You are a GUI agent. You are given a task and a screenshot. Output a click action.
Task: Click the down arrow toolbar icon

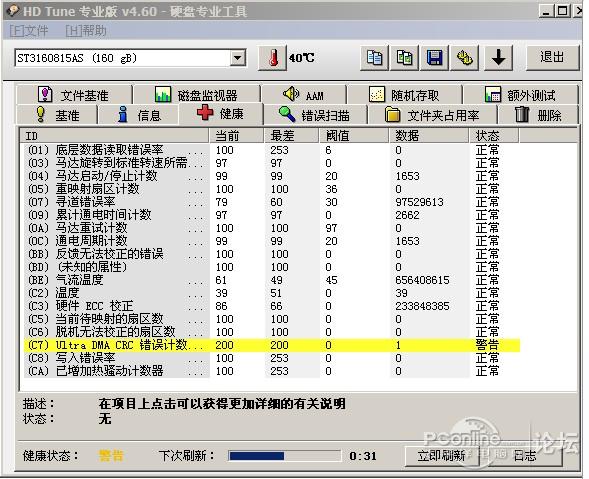(x=498, y=58)
